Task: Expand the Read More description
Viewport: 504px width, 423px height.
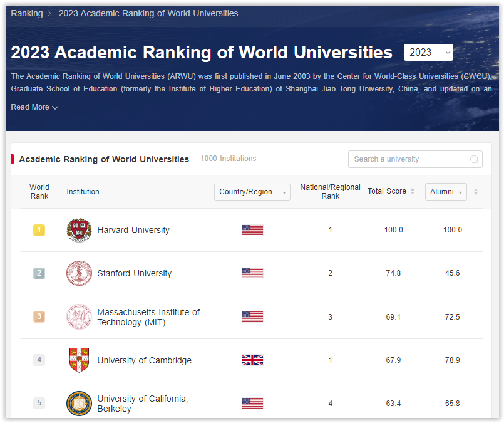Action: pos(34,107)
